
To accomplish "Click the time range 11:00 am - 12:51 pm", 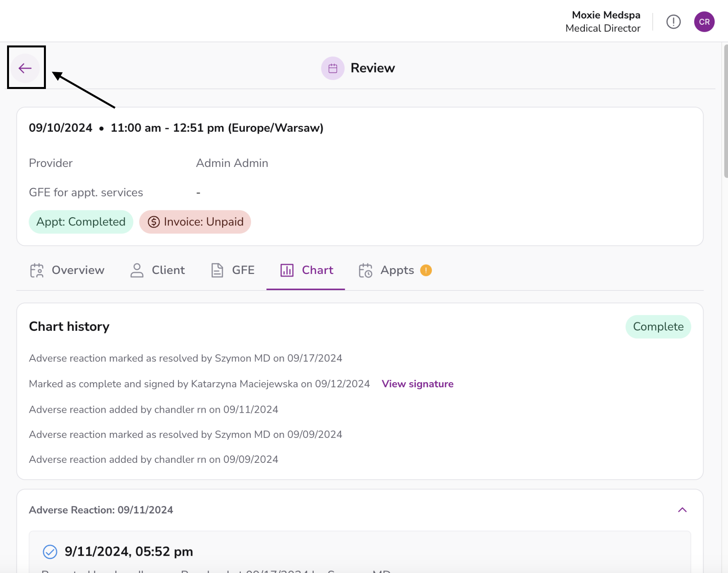I will click(x=167, y=128).
